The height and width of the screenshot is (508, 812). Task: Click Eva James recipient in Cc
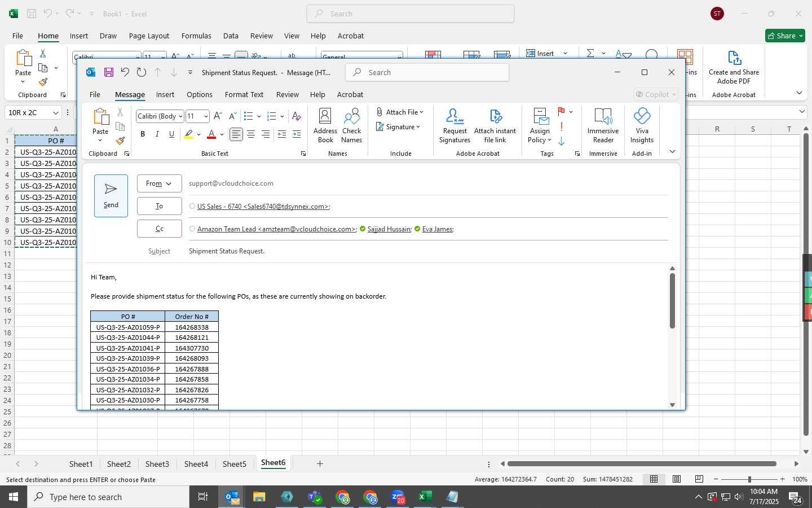(438, 229)
